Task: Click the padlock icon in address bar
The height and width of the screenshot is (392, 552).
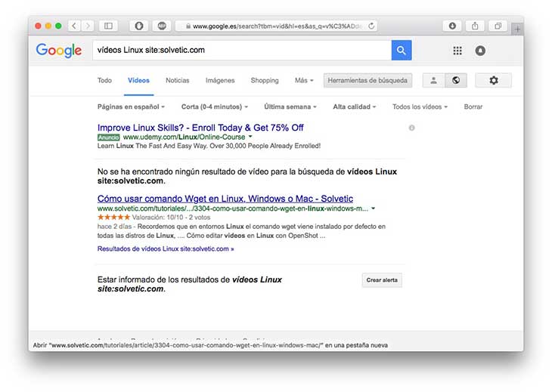Action: click(x=188, y=26)
